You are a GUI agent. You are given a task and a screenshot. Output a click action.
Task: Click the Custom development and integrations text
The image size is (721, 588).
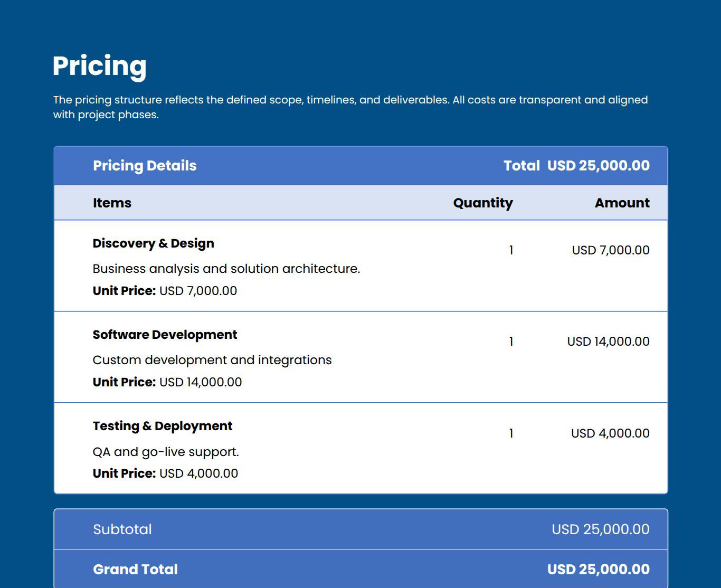pos(212,359)
